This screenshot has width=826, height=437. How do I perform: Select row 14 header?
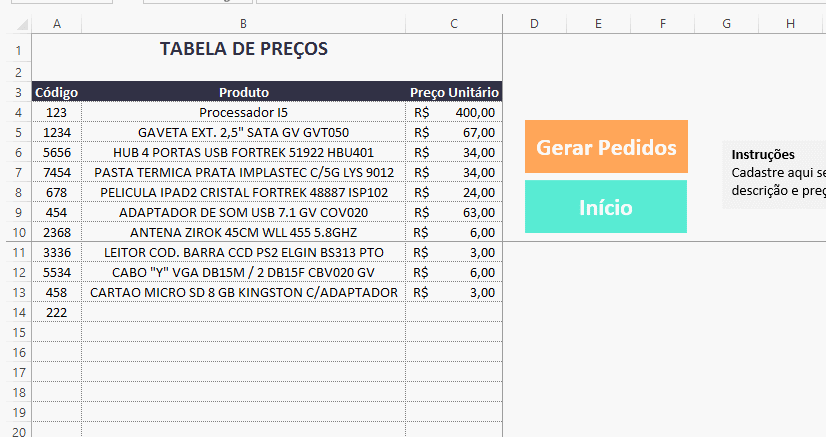pos(16,313)
